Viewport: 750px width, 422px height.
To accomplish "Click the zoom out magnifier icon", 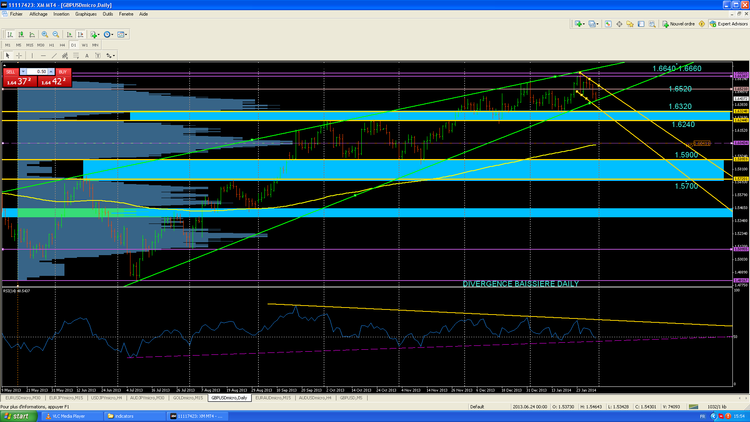I will (55, 34).
